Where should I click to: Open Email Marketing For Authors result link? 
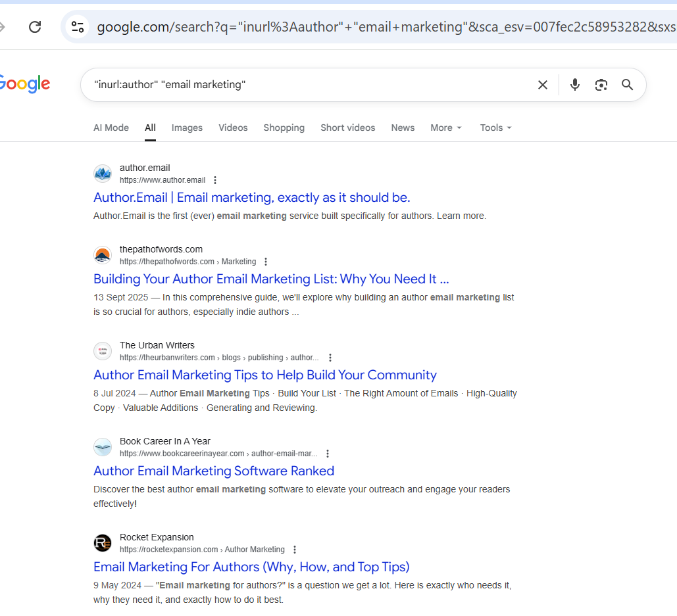251,567
